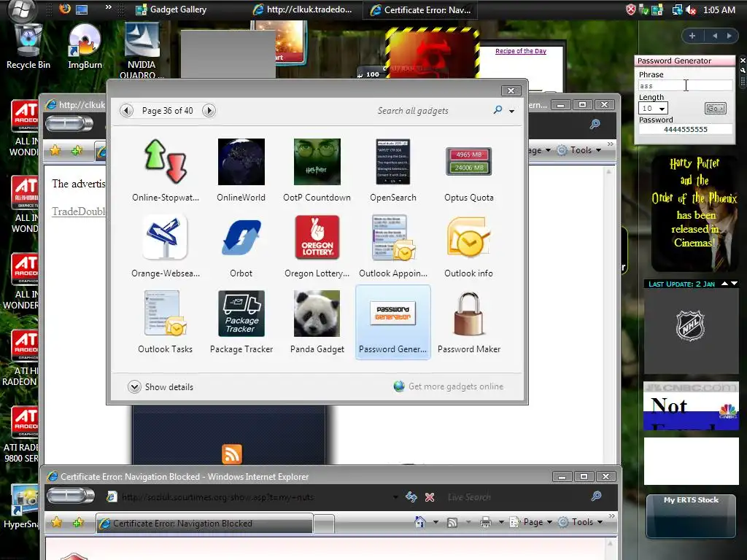Select the Orbot gadget

click(241, 237)
